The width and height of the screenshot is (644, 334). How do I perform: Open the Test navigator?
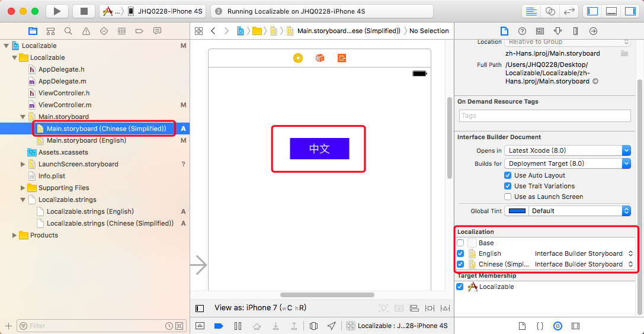(104, 31)
